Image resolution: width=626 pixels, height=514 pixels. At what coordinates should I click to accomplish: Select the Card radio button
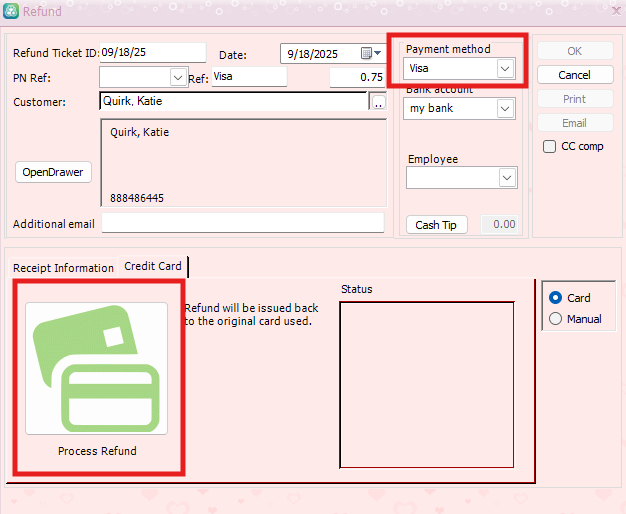tap(556, 298)
